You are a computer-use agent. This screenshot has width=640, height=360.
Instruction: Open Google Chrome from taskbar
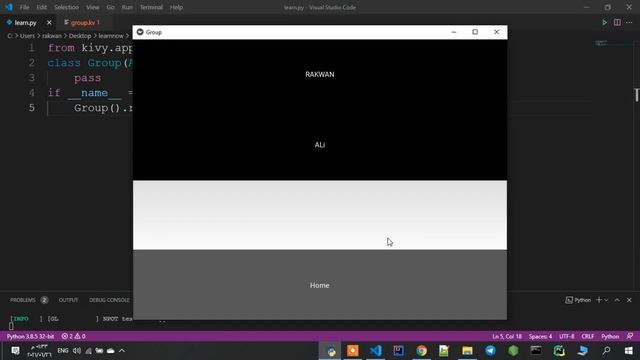[x=421, y=351]
